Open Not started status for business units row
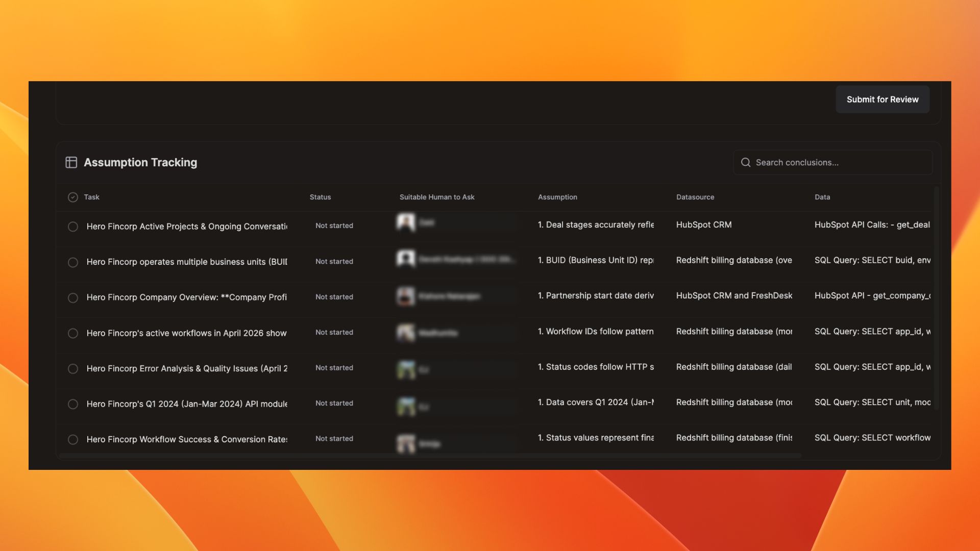 [x=334, y=261]
